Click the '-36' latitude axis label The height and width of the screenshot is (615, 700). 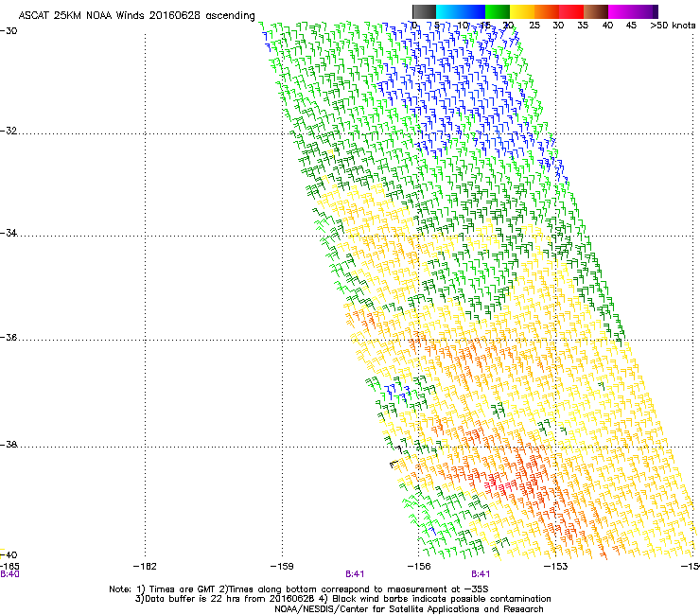click(9, 337)
